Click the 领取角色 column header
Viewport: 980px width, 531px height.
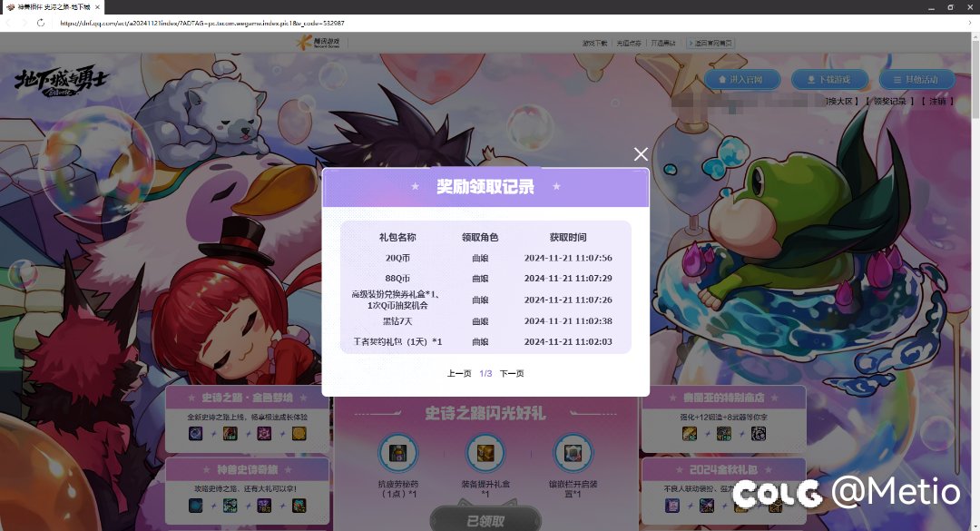[x=480, y=237]
